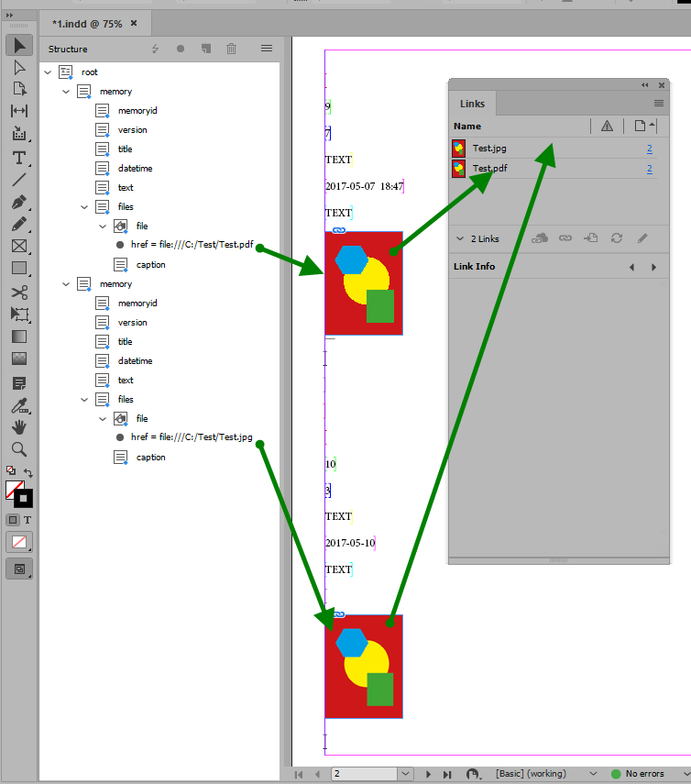The height and width of the screenshot is (784, 691).
Task: Click the Relink chain icon
Action: 565,238
